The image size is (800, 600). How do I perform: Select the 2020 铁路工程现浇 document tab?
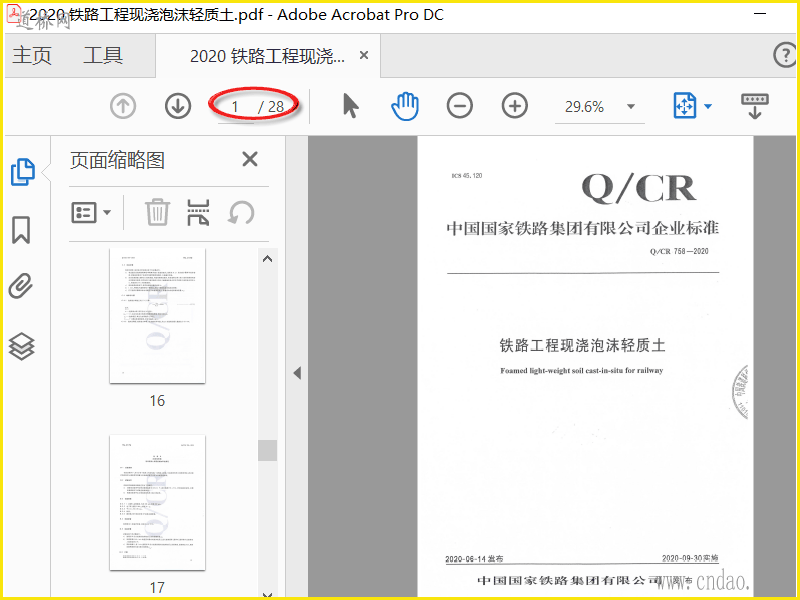267,56
